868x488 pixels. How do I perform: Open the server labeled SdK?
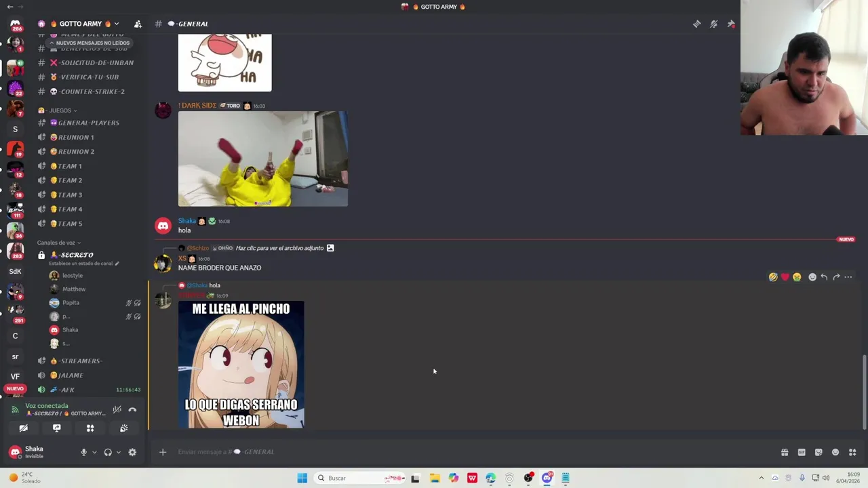[x=15, y=271]
